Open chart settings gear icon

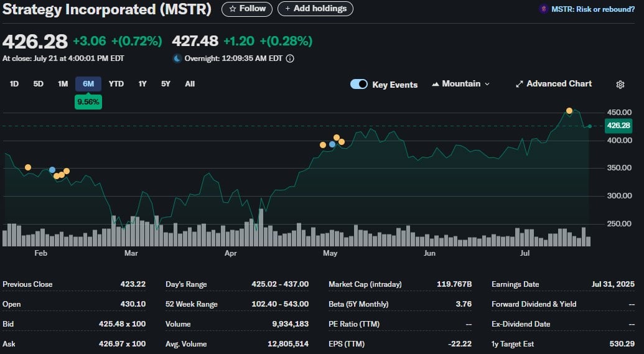(620, 85)
